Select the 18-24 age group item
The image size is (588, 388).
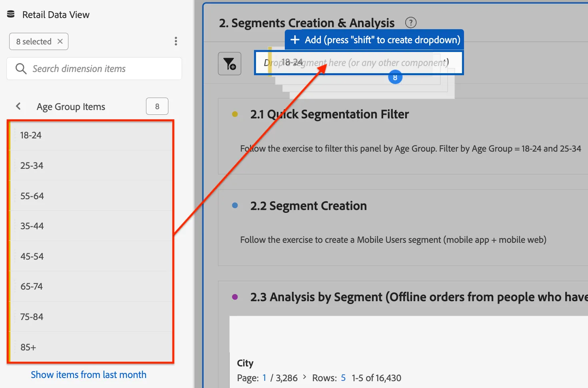tap(91, 135)
